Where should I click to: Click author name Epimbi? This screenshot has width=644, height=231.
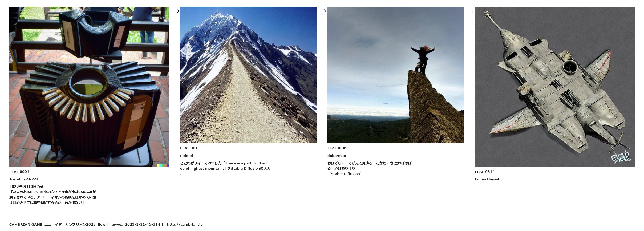(187, 156)
